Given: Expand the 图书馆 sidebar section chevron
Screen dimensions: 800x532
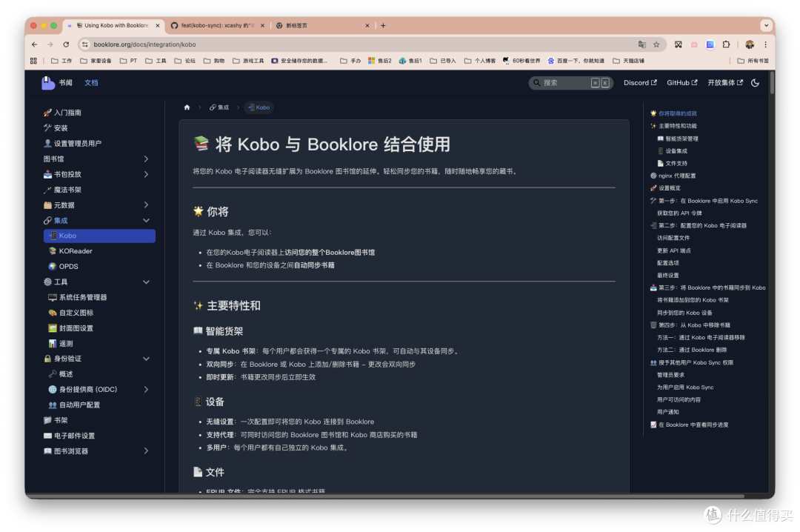Looking at the screenshot, I should click(x=146, y=159).
